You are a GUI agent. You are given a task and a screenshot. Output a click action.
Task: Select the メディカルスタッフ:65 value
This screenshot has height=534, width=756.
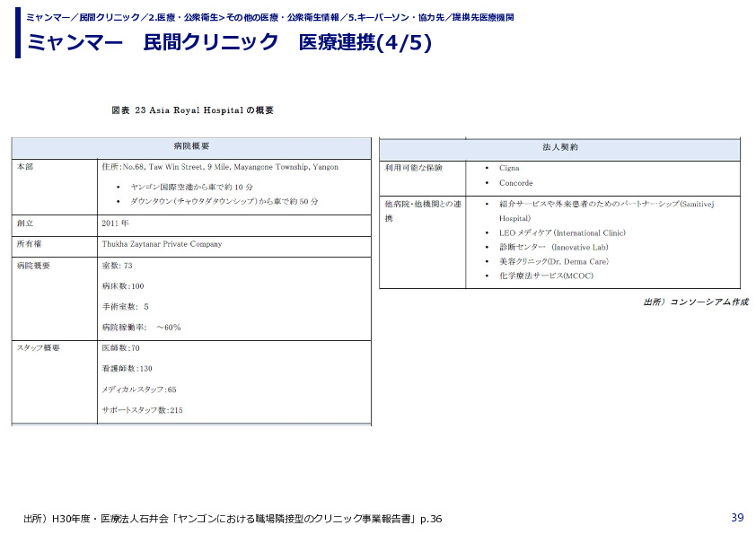[139, 390]
